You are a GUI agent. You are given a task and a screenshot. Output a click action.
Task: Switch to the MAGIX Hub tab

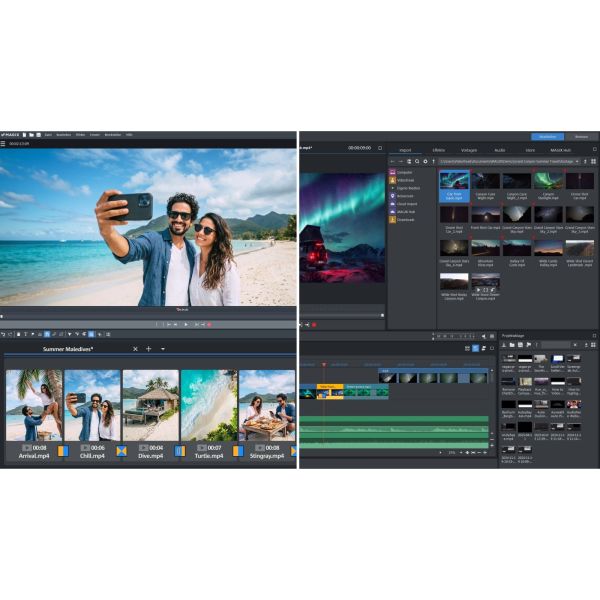[560, 150]
